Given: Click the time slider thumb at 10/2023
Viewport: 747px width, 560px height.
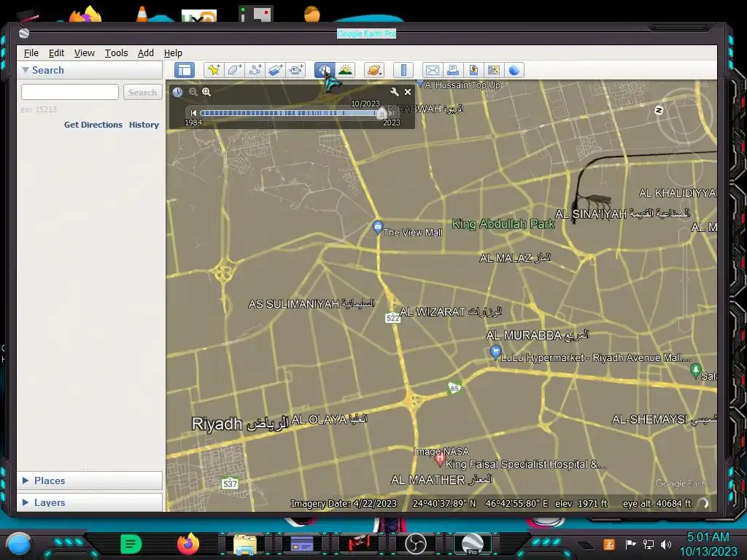Looking at the screenshot, I should [x=381, y=113].
